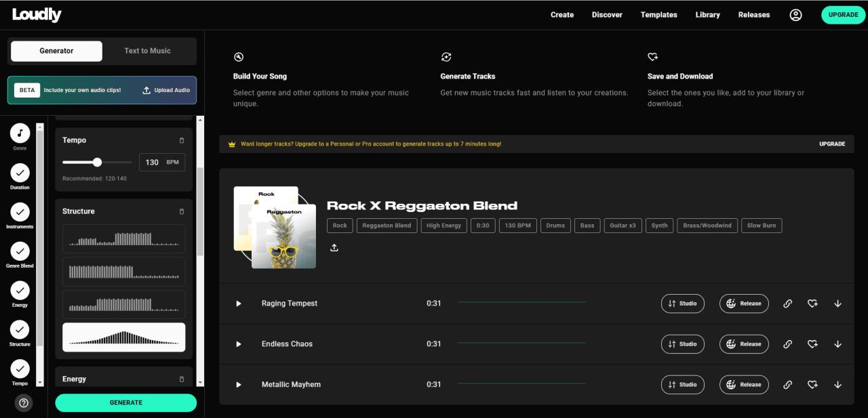Click the Guitar x3 tag
Screen dimensions: 868x418
623,226
